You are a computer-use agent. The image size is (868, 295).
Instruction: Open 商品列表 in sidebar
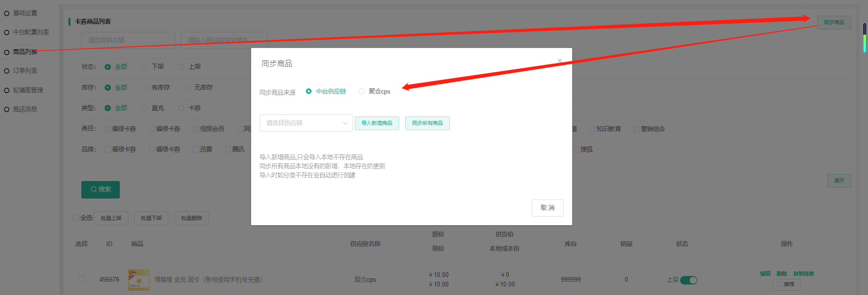pyautogui.click(x=25, y=52)
